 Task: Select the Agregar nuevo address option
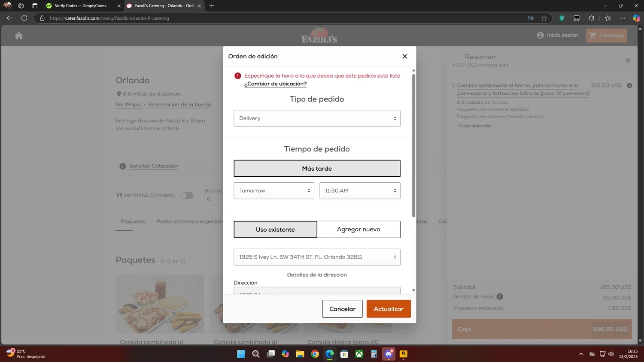pos(358,229)
